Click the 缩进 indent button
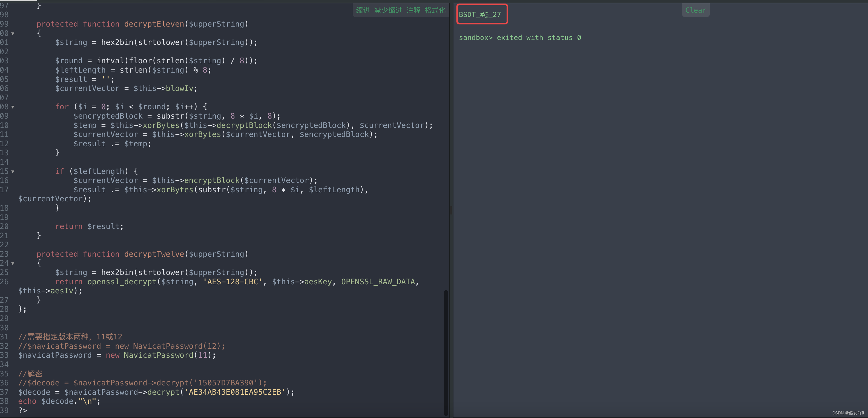This screenshot has width=868, height=418. 363,10
